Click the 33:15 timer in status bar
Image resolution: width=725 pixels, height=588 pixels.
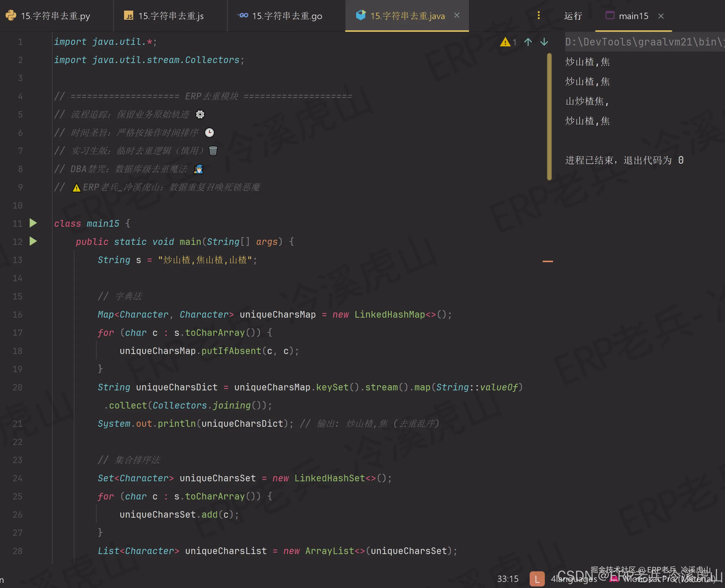pyautogui.click(x=507, y=579)
